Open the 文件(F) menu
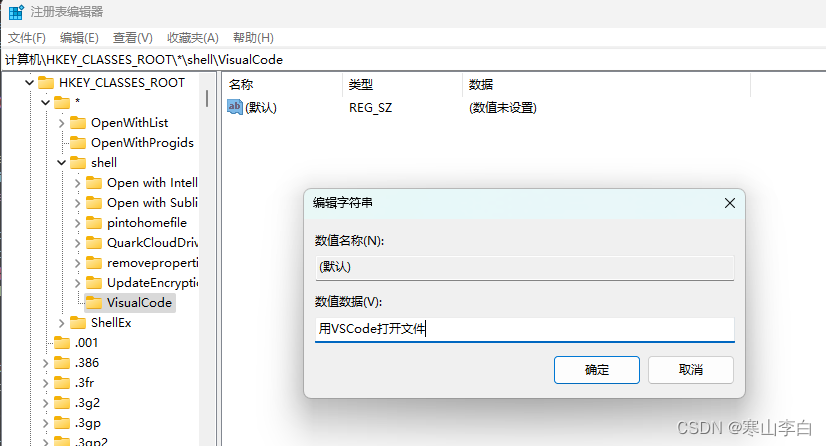826x446 pixels. (x=27, y=38)
